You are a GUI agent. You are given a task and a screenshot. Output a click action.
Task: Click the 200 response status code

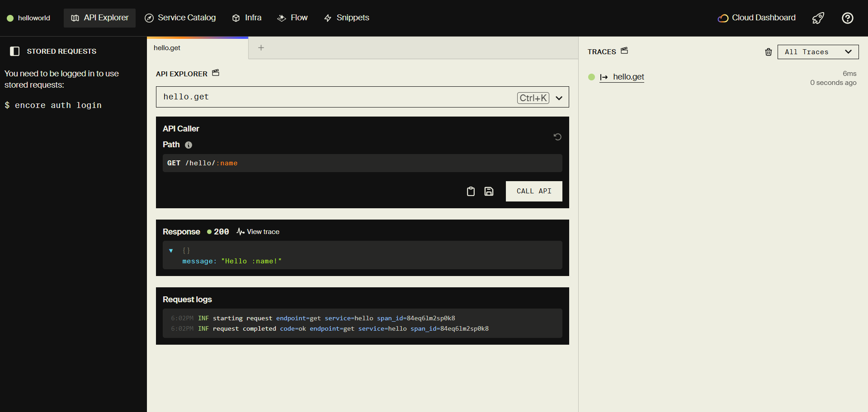click(222, 232)
